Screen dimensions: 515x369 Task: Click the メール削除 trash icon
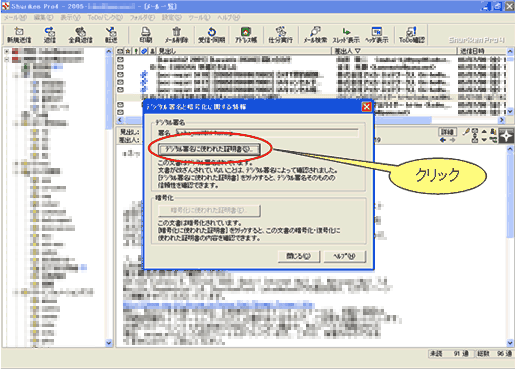click(x=176, y=35)
